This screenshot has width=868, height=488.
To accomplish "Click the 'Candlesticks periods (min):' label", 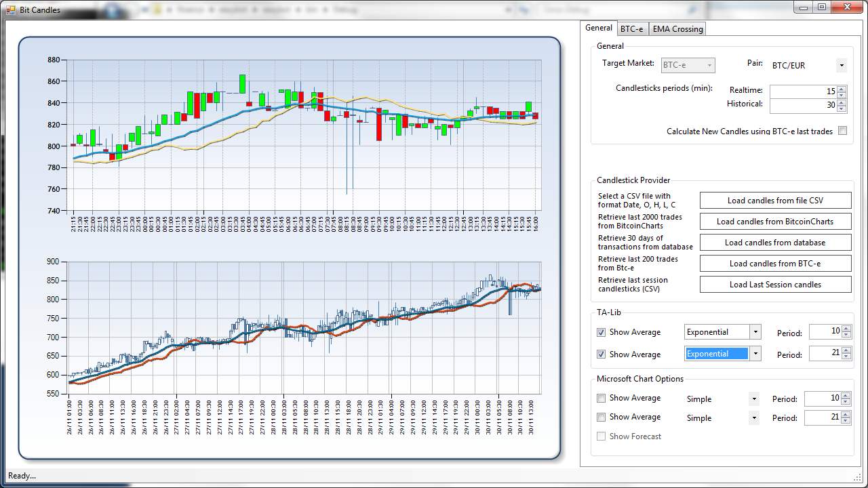I will [664, 88].
